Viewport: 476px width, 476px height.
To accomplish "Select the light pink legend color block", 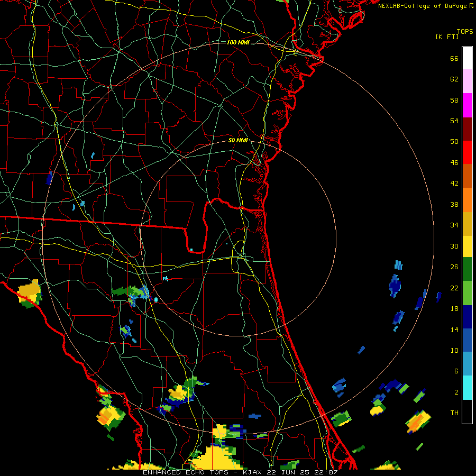I will point(467,81).
